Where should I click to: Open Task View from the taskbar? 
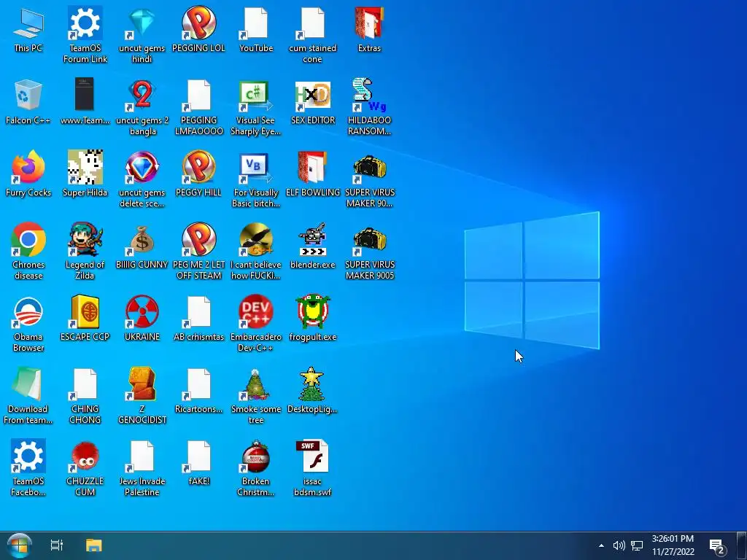[x=57, y=545]
